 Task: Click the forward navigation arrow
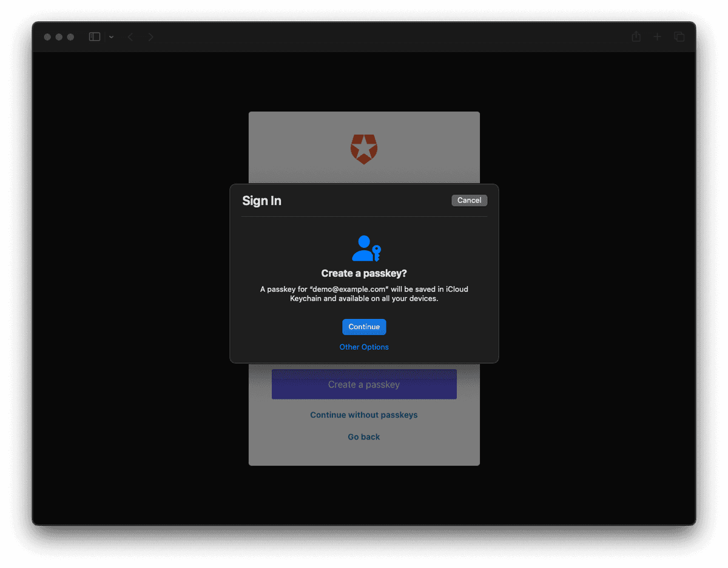(x=150, y=36)
